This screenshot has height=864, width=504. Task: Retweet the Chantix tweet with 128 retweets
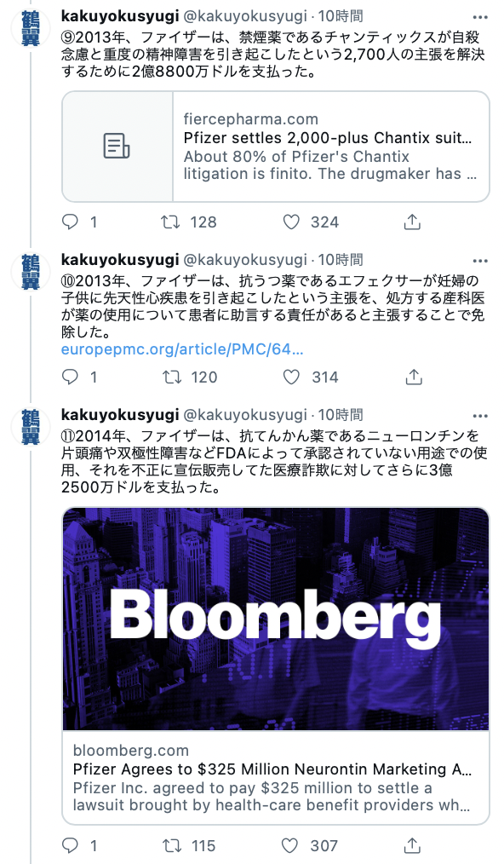(x=170, y=222)
